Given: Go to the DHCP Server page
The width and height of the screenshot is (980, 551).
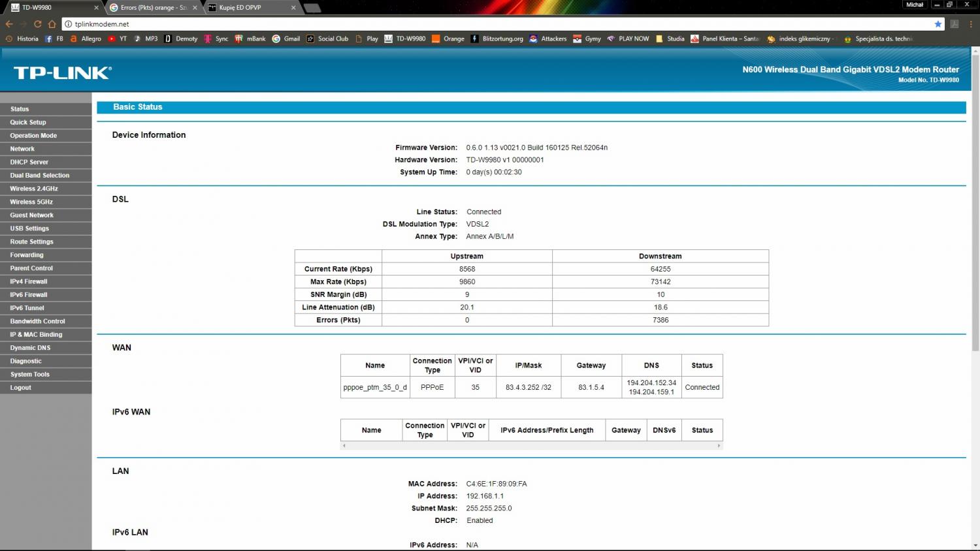Looking at the screenshot, I should 29,162.
